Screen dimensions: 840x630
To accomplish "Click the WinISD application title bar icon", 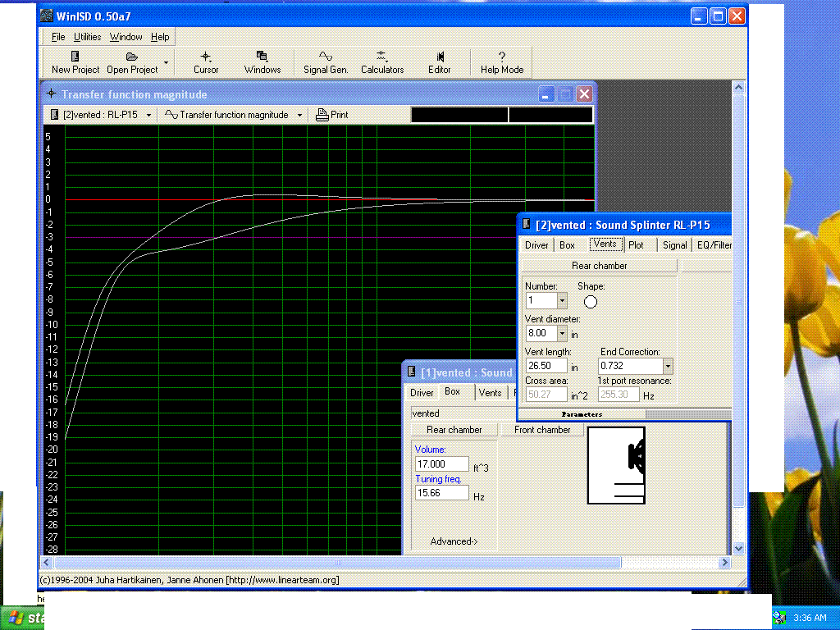I will coord(47,16).
